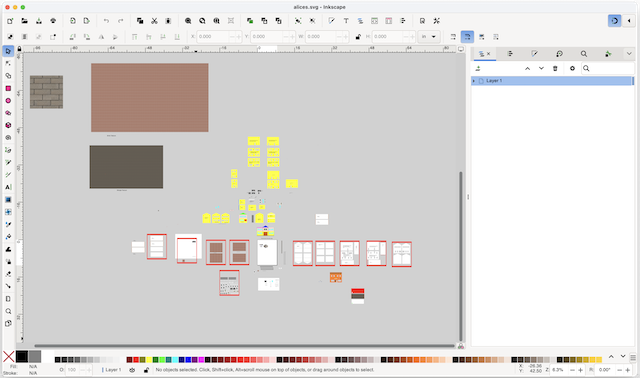Open the Zoom tool in toolbox

(x=8, y=311)
